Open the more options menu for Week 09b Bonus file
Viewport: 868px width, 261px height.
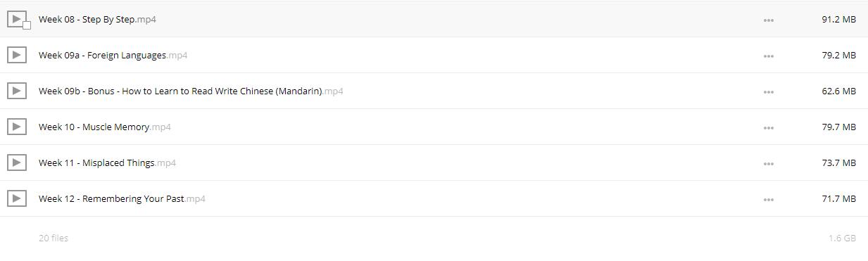pos(768,92)
